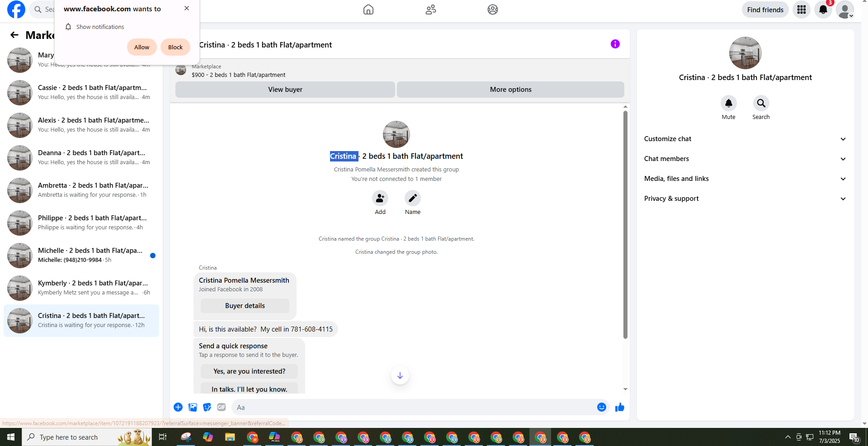Go back using the Marketplace back arrow

coord(14,35)
